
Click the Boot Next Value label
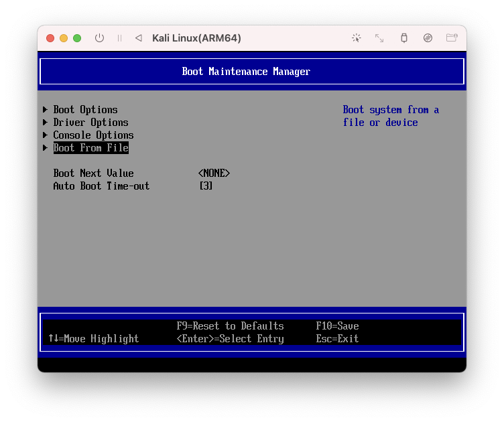point(93,173)
